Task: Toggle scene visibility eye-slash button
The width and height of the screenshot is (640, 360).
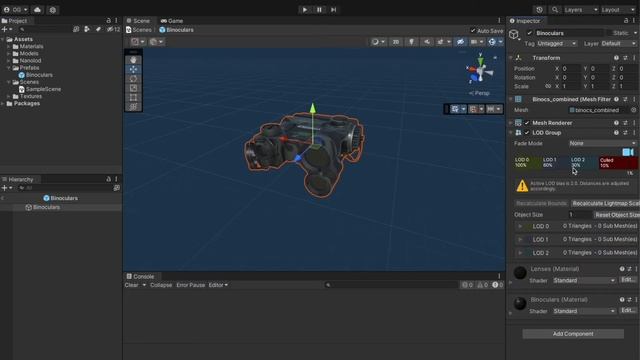Action: point(460,42)
